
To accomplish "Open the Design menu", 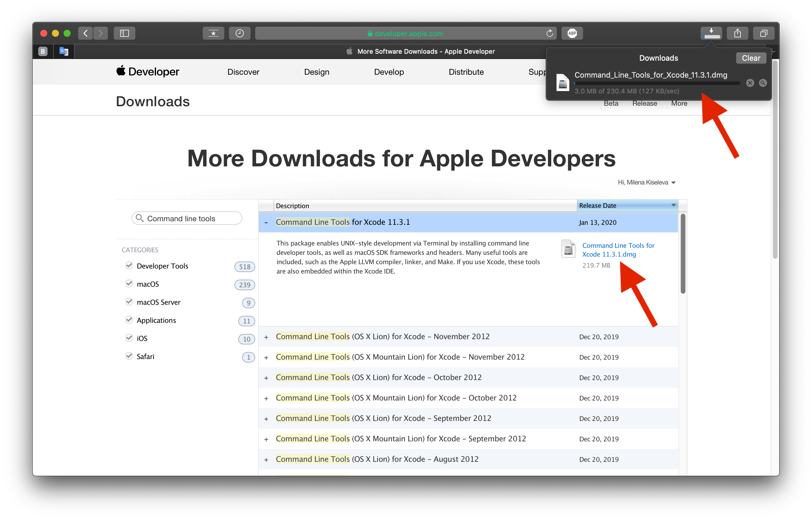I will pos(317,72).
